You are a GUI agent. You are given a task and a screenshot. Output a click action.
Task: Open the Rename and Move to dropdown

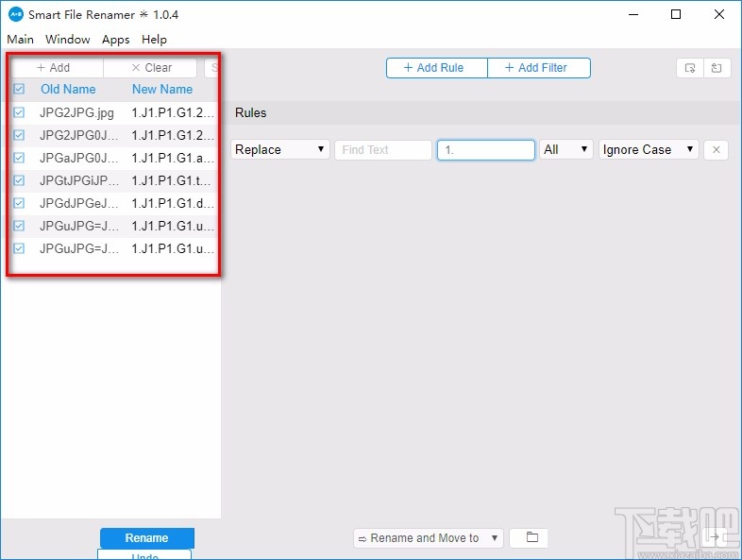pyautogui.click(x=429, y=537)
